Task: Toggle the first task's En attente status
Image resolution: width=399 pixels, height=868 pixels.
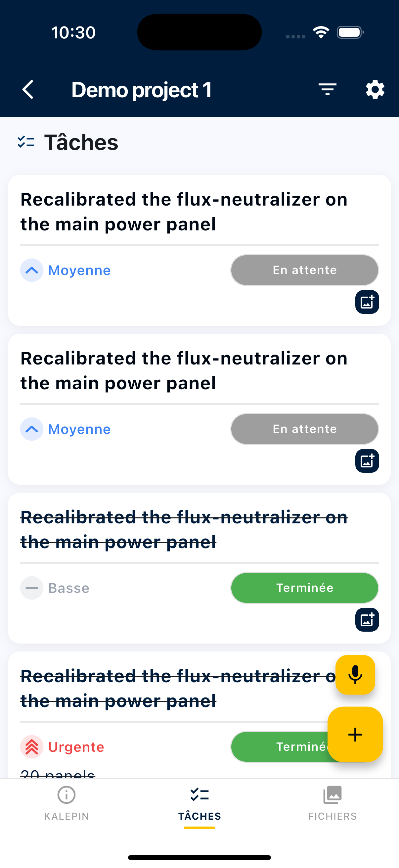Action: (304, 270)
